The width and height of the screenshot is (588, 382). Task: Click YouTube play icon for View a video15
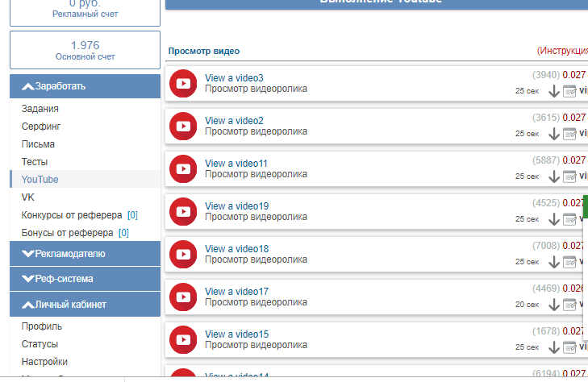(183, 339)
